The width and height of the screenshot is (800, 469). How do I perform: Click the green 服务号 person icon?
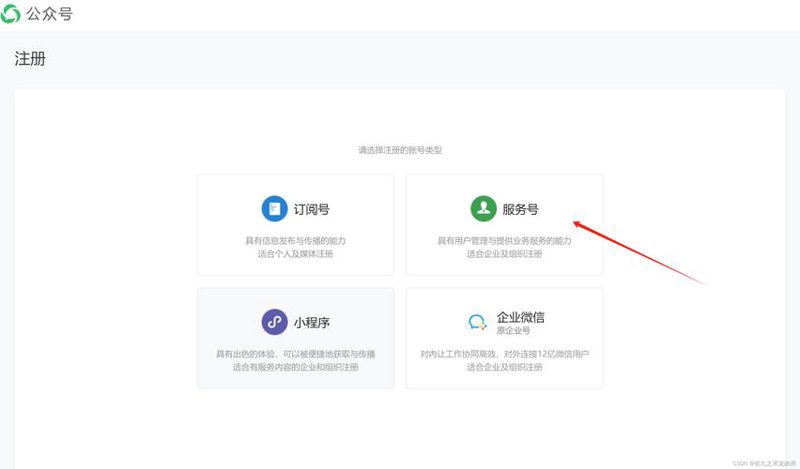(484, 209)
